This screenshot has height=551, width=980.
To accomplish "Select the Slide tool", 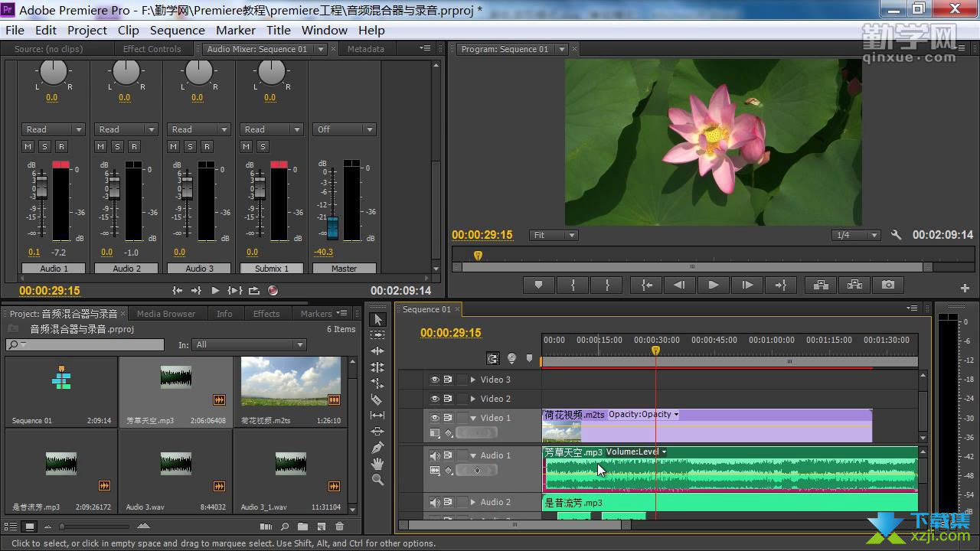I will coord(377,432).
